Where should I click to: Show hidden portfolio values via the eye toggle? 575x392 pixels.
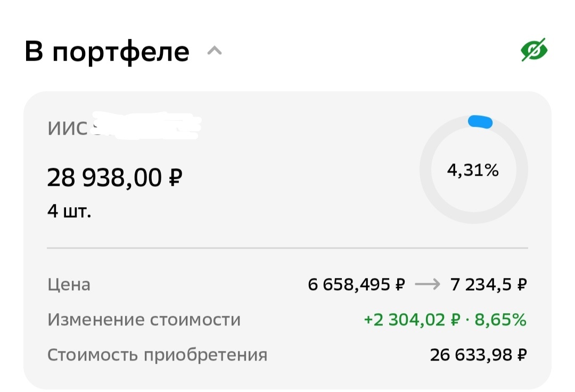[x=535, y=48]
